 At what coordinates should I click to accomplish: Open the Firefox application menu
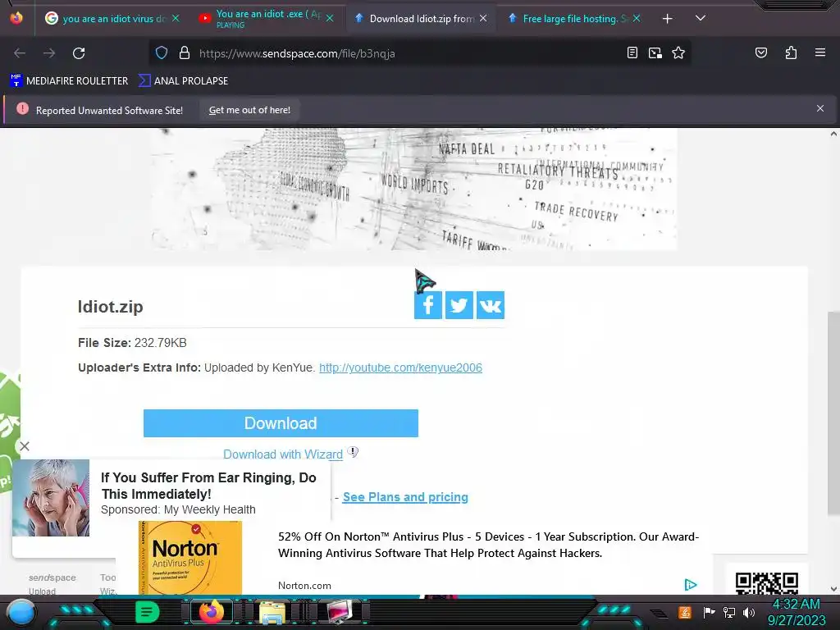[819, 52]
